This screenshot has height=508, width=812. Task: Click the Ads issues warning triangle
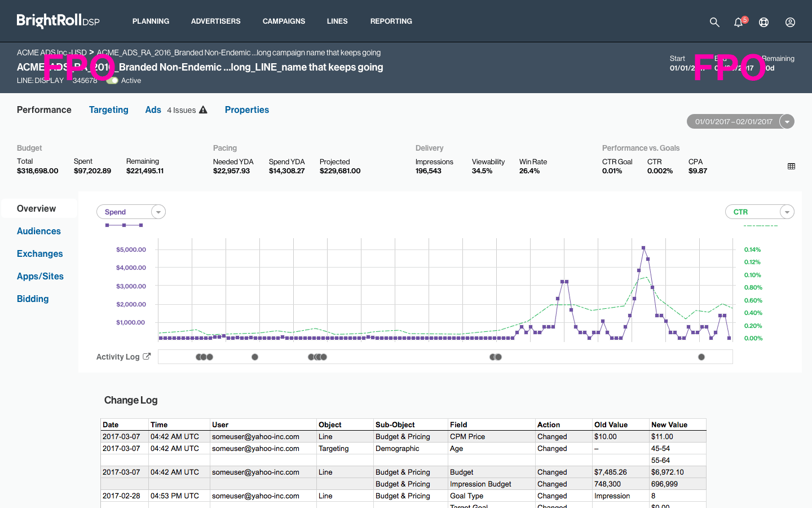coord(203,110)
